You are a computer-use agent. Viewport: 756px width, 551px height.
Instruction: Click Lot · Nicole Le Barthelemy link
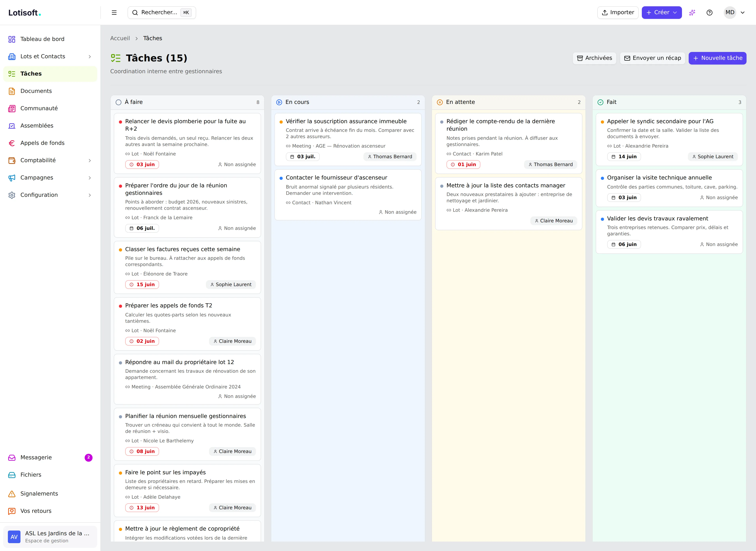(159, 441)
